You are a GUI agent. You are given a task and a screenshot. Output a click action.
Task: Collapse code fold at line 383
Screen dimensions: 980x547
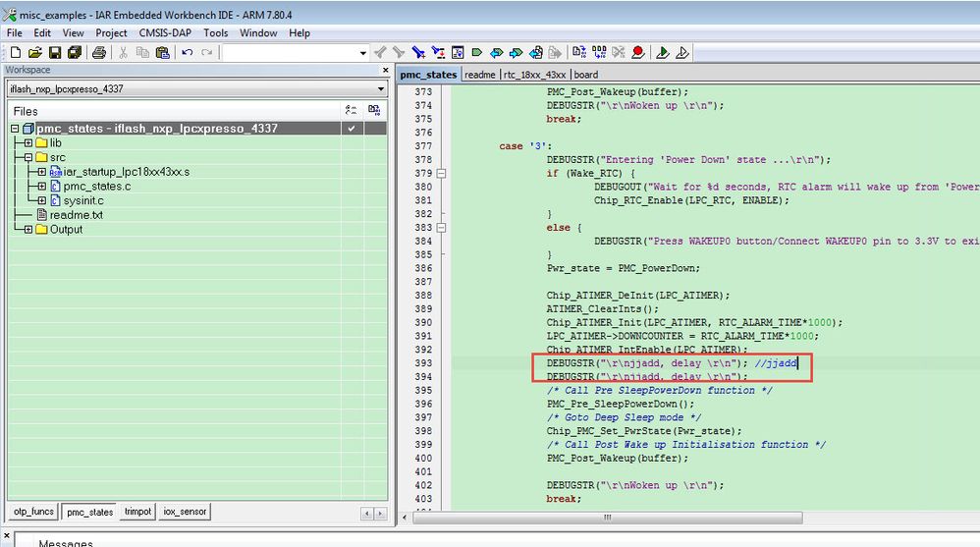[x=441, y=228]
